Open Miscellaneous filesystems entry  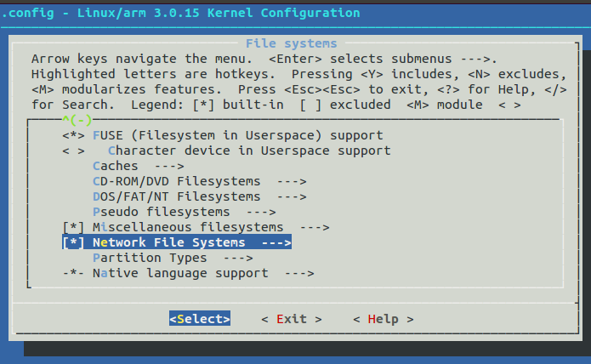188,227
